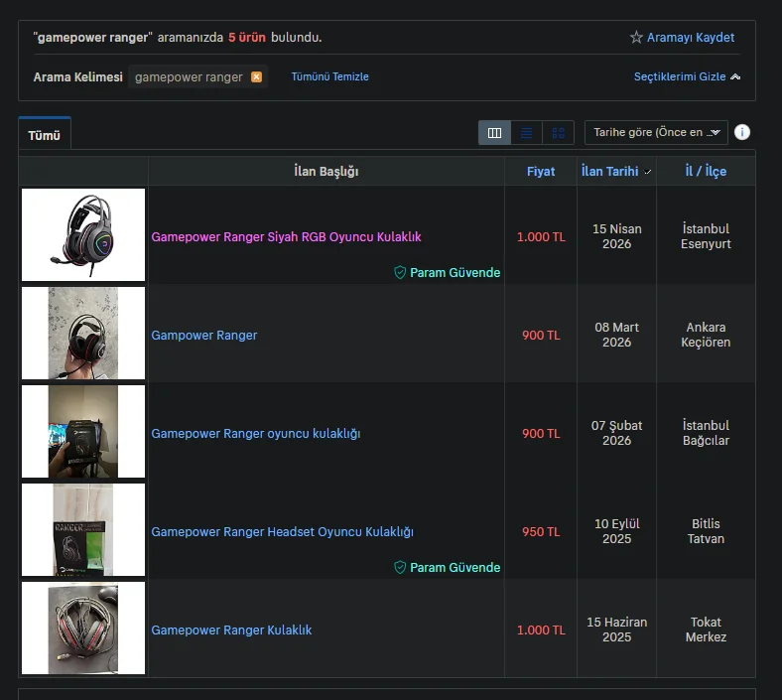Image resolution: width=782 pixels, height=700 pixels.
Task: Click the star icon next to Aramayı Kaydet
Action: coord(636,38)
